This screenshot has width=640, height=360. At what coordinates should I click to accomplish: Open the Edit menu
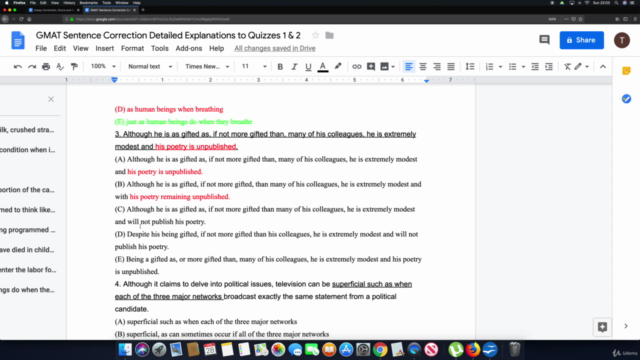pyautogui.click(x=60, y=48)
